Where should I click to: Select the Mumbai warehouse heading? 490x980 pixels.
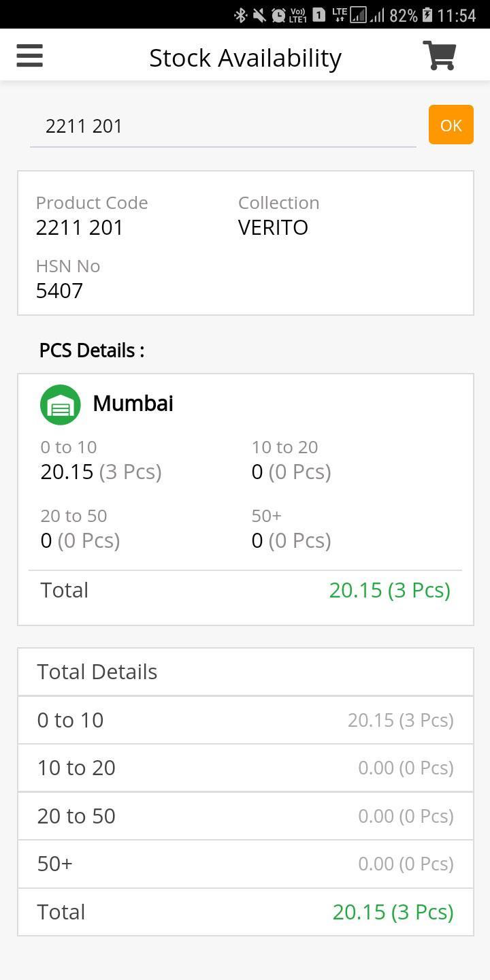click(x=133, y=404)
